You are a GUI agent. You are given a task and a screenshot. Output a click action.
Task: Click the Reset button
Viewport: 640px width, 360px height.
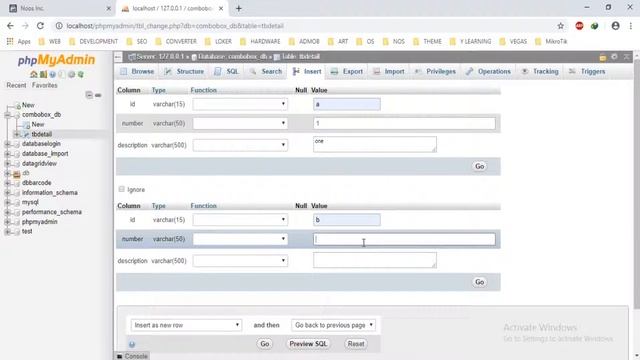[x=356, y=344]
